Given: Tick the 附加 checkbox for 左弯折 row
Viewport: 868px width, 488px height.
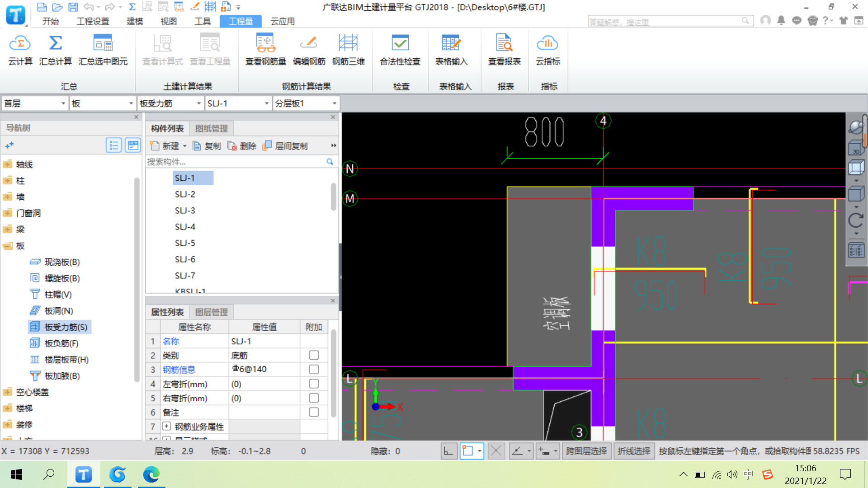Looking at the screenshot, I should click(314, 384).
